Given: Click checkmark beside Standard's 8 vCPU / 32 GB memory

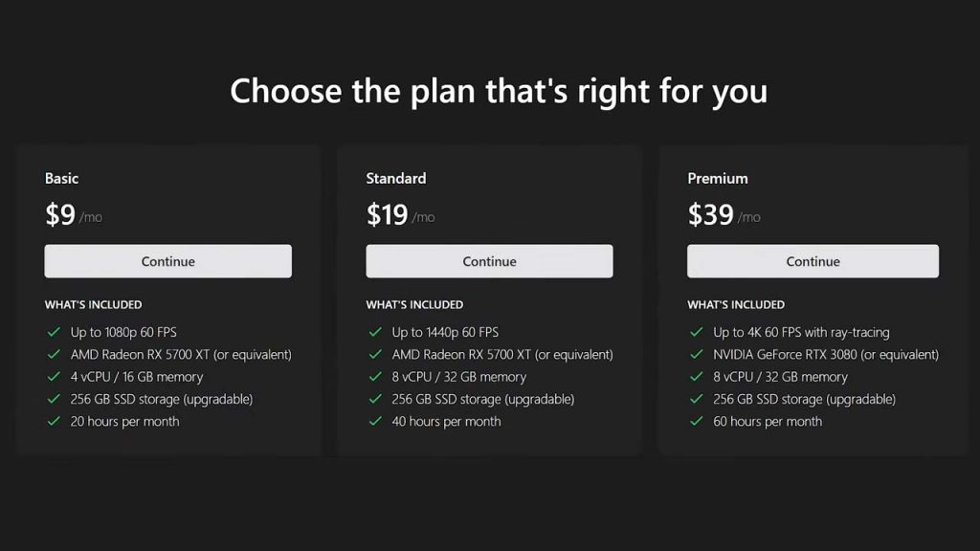Looking at the screenshot, I should point(375,377).
